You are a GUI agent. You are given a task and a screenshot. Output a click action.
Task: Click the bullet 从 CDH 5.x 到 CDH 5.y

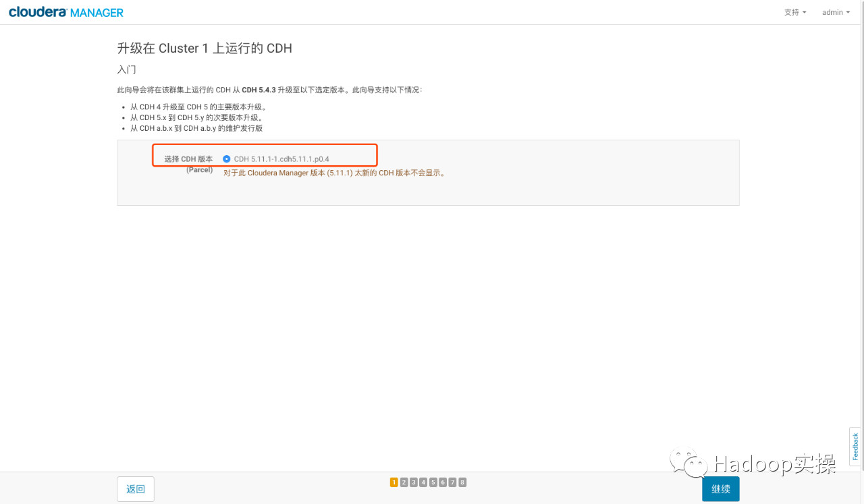(x=196, y=117)
